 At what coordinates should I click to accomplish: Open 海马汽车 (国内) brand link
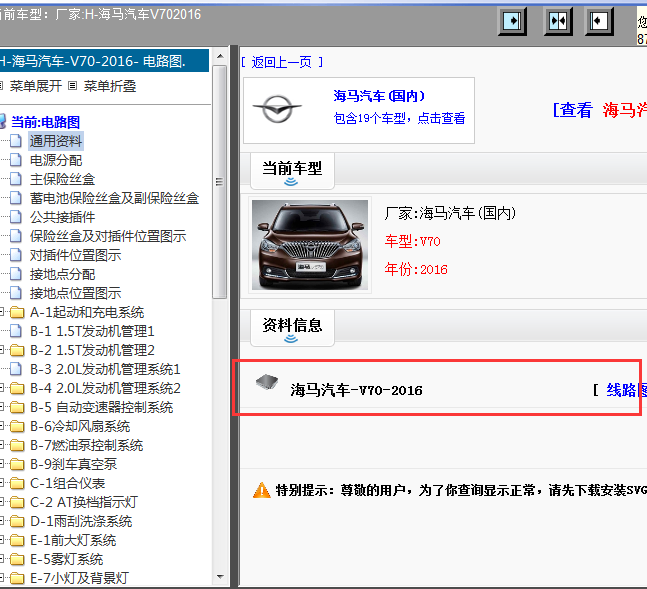click(x=379, y=96)
